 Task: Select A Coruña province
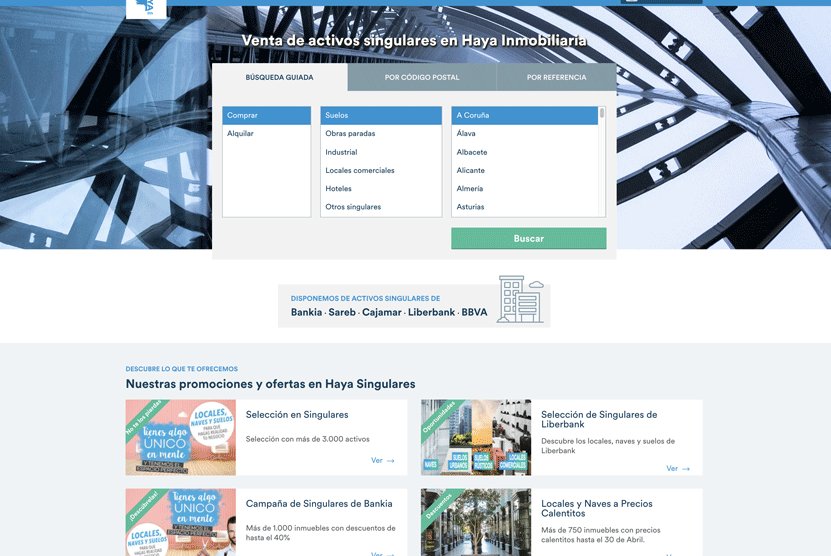click(525, 115)
